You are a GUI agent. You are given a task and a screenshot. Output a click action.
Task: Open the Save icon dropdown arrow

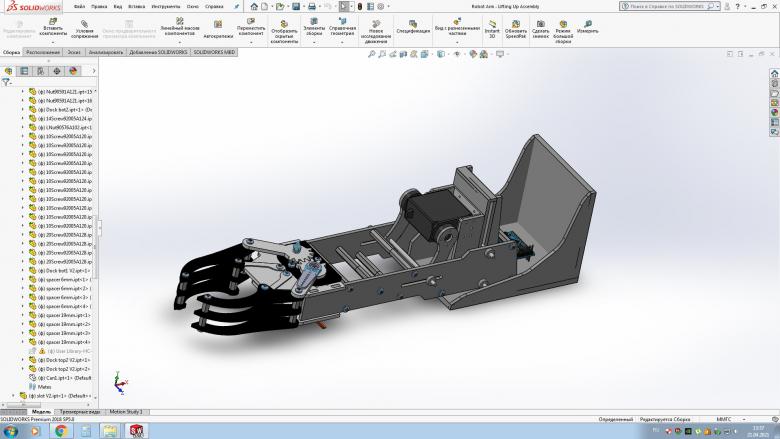pyautogui.click(x=303, y=6)
